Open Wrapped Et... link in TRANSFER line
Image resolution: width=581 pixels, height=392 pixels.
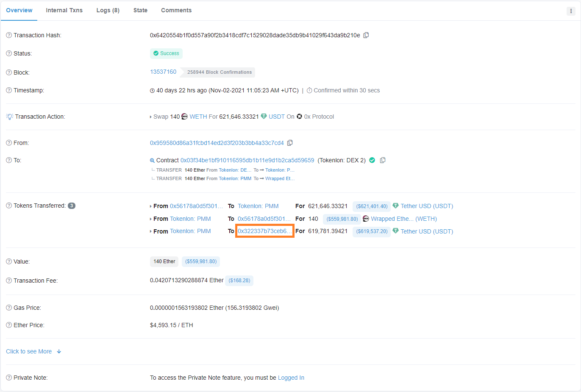click(x=280, y=178)
